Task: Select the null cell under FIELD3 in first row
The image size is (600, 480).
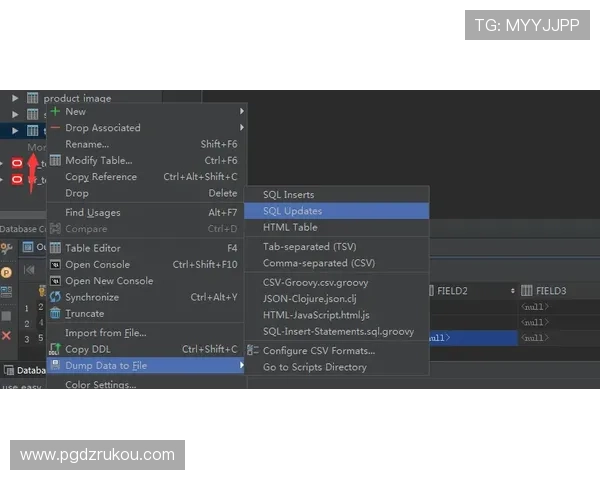Action: [534, 306]
